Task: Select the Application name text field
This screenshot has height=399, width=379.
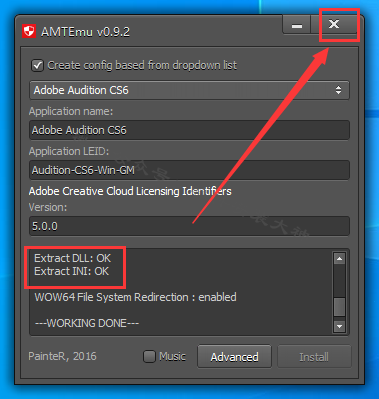Action: (189, 130)
